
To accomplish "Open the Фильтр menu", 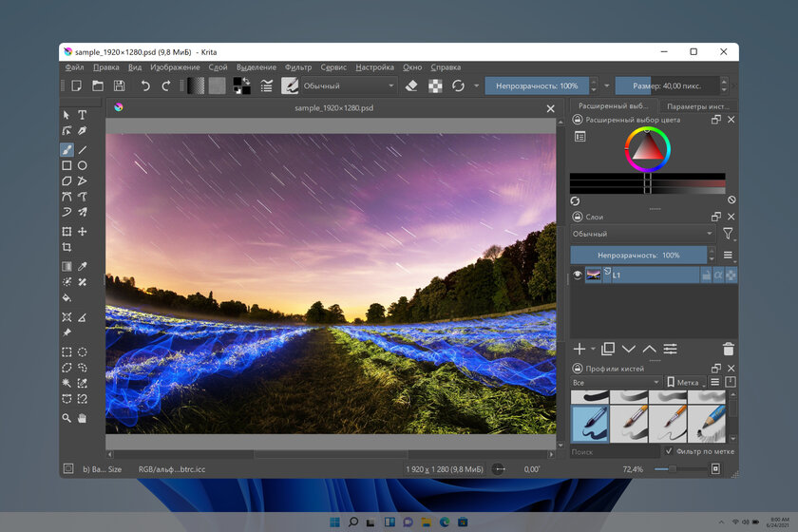I will click(x=298, y=67).
